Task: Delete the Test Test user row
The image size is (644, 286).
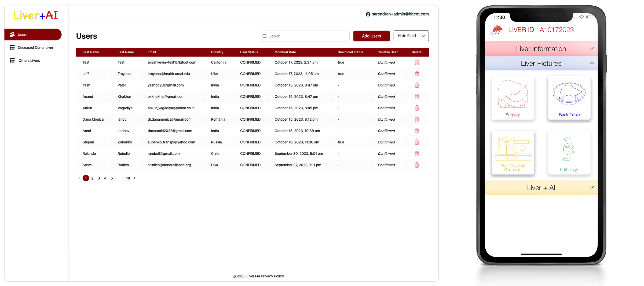Action: tap(417, 62)
